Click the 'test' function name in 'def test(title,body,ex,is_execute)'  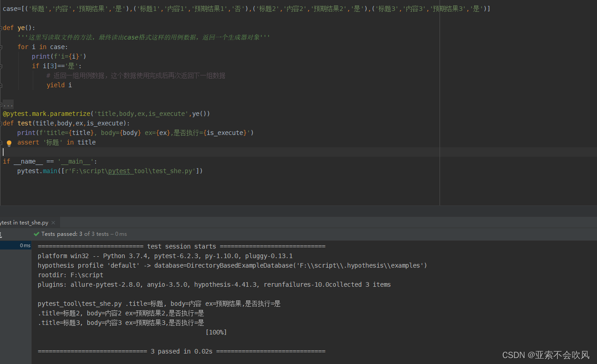tap(25, 123)
